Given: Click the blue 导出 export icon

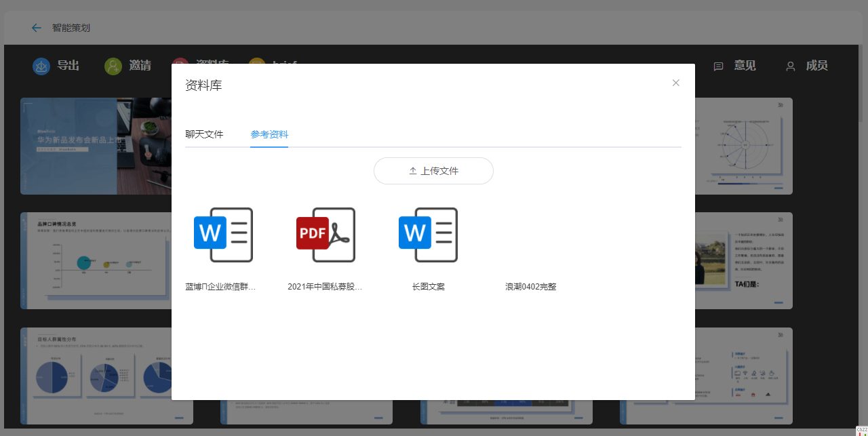Looking at the screenshot, I should point(41,66).
